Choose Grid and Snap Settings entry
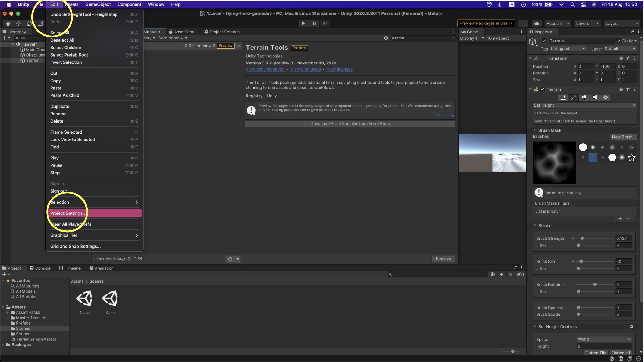Screen dimensions: 644x362 95,246
